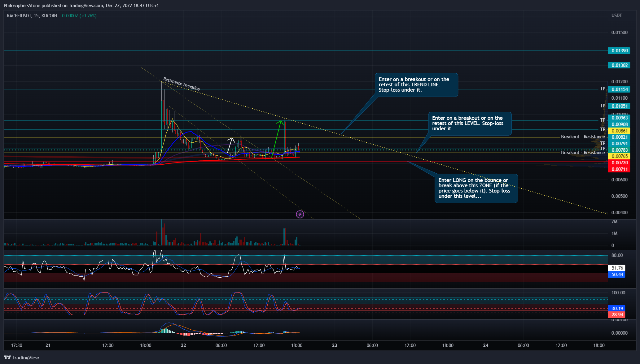Select the 'retest of this LEVEL' callout note

(x=470, y=123)
